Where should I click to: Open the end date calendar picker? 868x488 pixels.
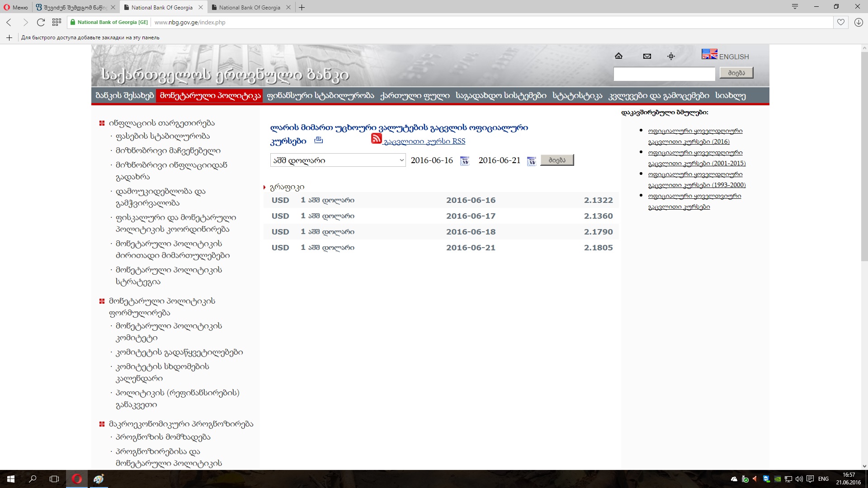pos(532,161)
